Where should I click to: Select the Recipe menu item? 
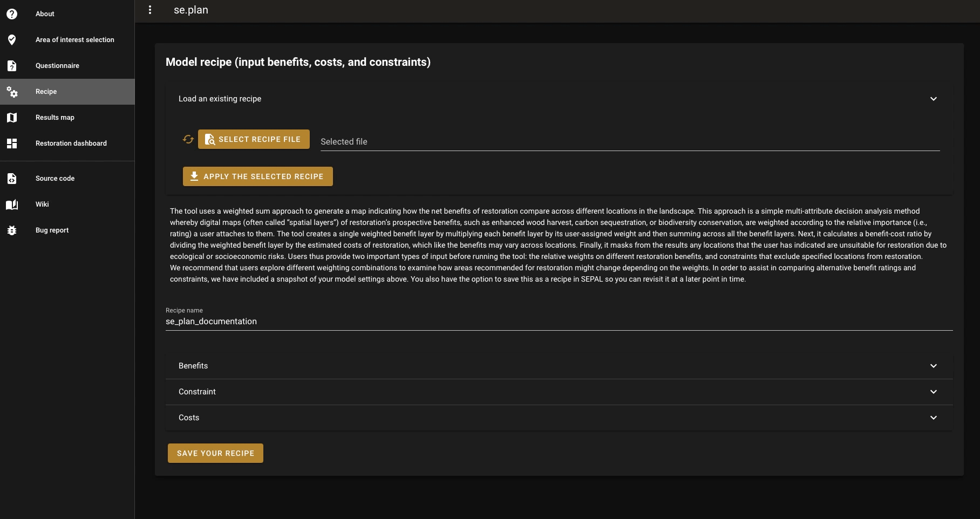tap(67, 92)
